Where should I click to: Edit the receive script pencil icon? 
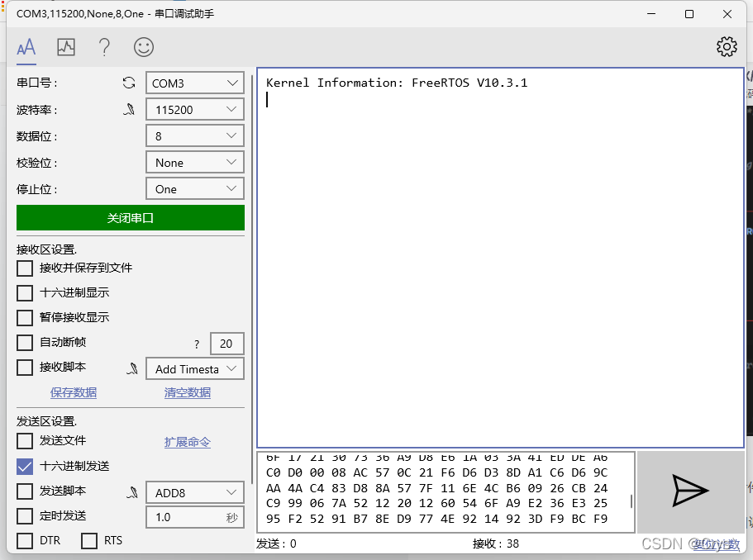pyautogui.click(x=132, y=368)
